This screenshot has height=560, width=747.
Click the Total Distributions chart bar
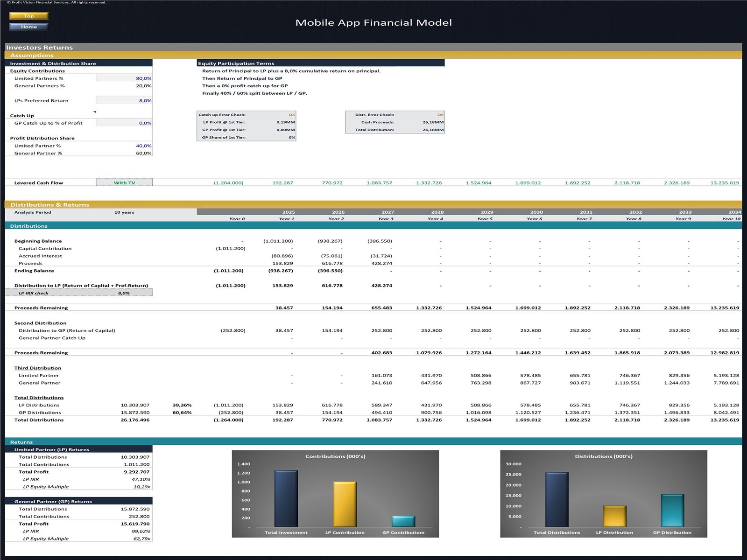pos(557,499)
